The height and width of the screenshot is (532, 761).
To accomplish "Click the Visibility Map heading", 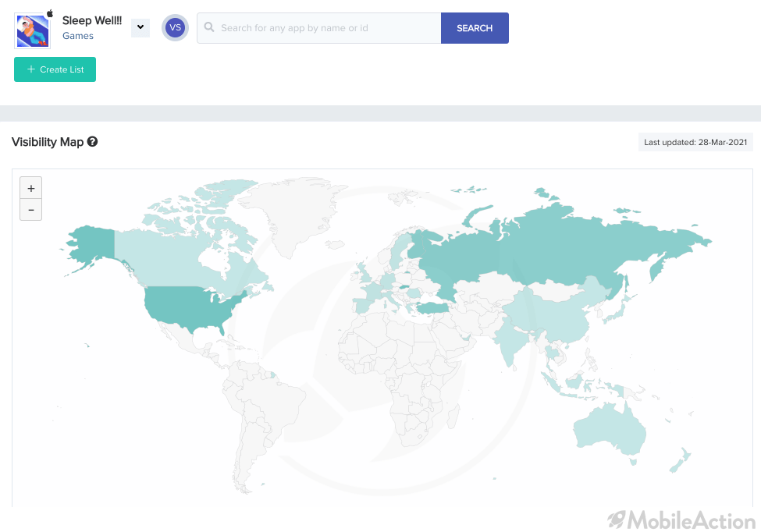I will [48, 142].
